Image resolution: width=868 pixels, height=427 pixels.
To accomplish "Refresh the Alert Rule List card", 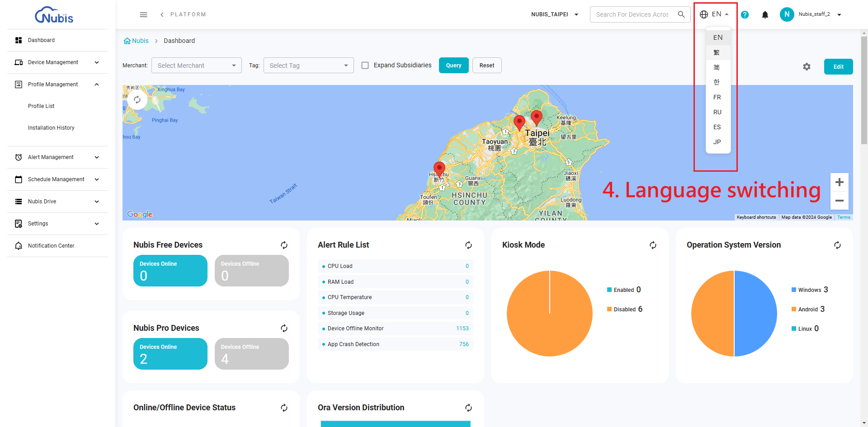I will coord(468,245).
